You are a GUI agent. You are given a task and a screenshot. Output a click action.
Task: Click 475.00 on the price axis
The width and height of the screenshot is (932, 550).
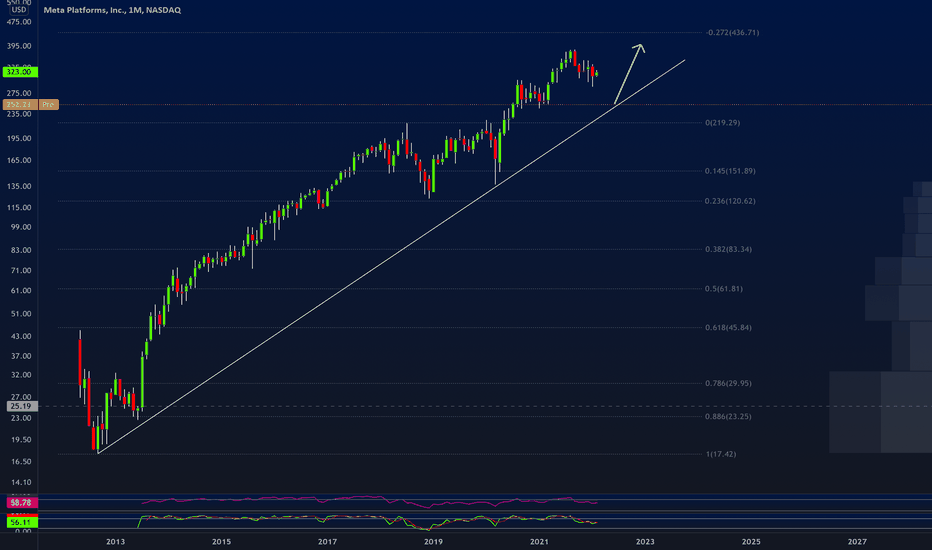coord(19,22)
